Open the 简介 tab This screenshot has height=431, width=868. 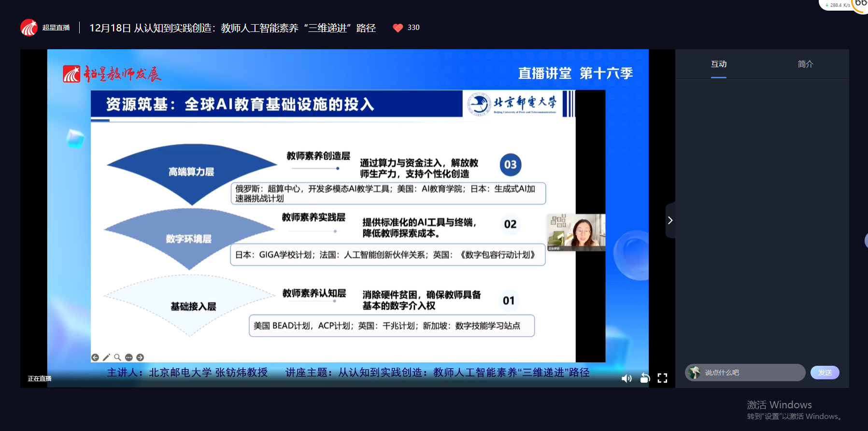(805, 64)
